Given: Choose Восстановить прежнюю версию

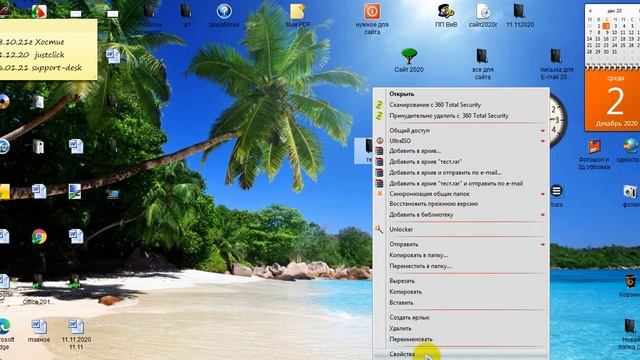Looking at the screenshot, I should (433, 204).
